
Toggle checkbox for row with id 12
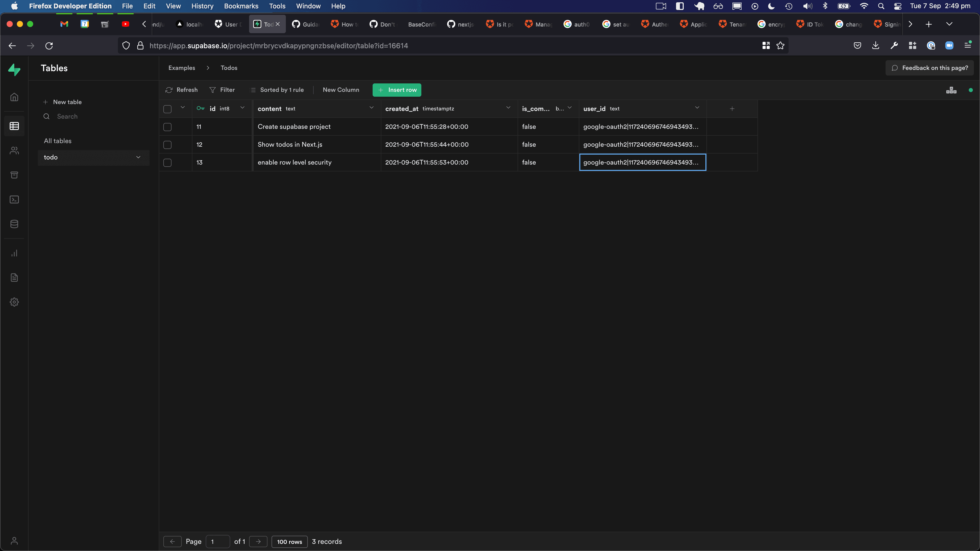point(168,144)
